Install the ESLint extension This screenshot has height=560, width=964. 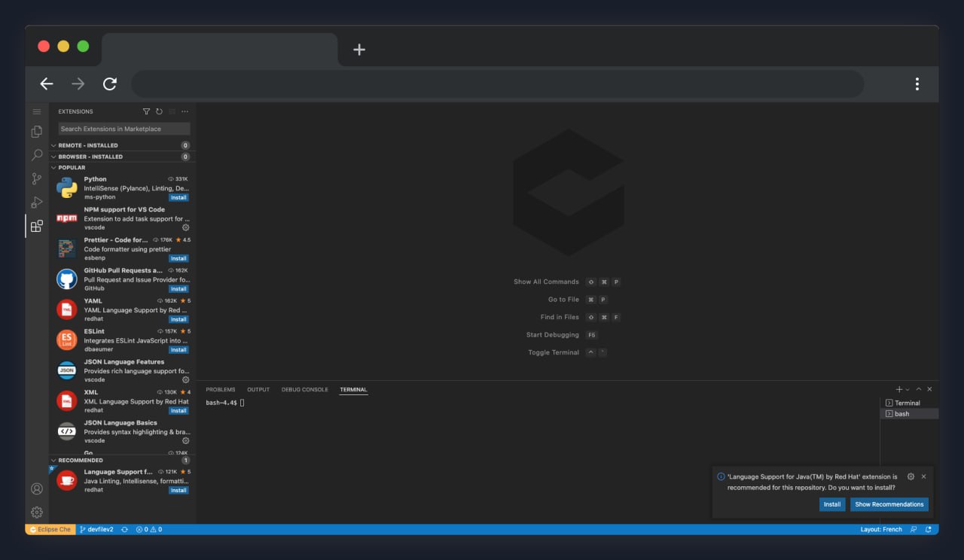(x=178, y=350)
